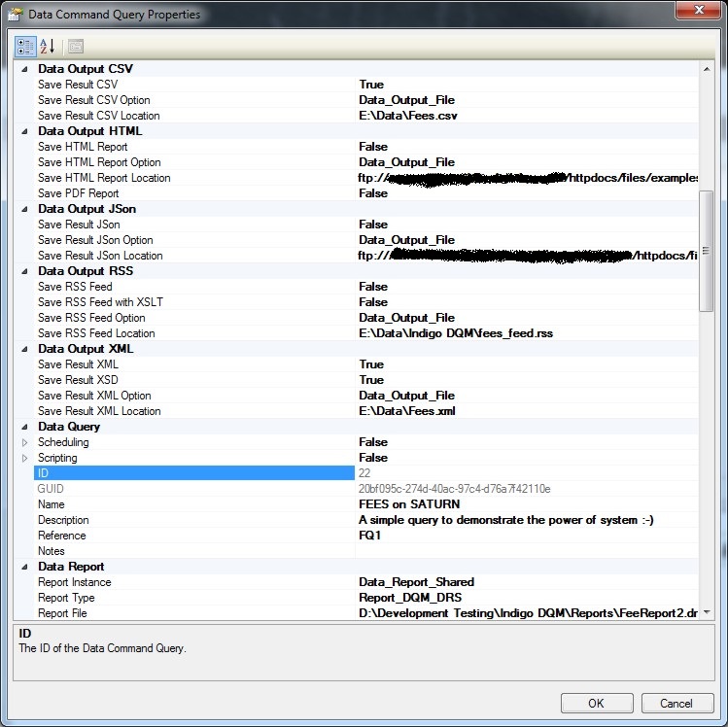The width and height of the screenshot is (728, 727).
Task: Click the Property Pages toolbar icon
Action: [x=75, y=46]
